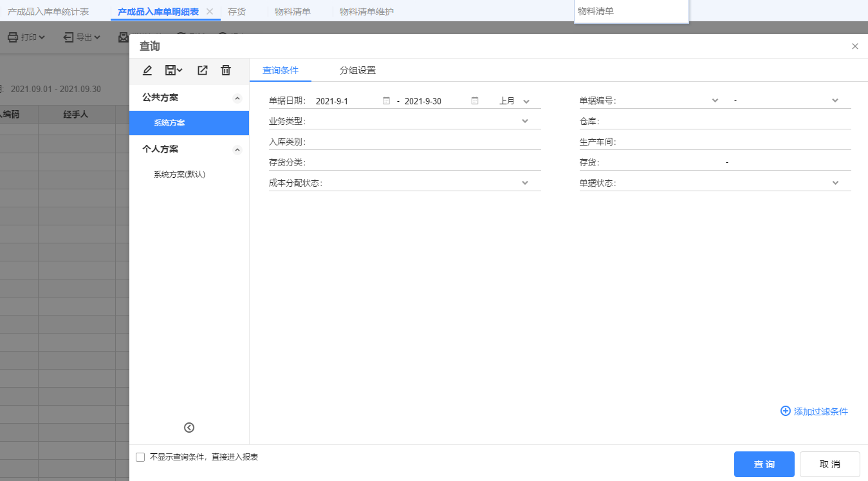Click the 仓库 input field

tap(726, 121)
